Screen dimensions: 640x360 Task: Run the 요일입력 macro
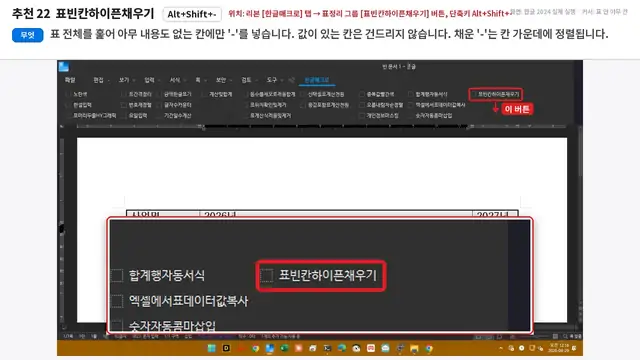tap(135, 116)
